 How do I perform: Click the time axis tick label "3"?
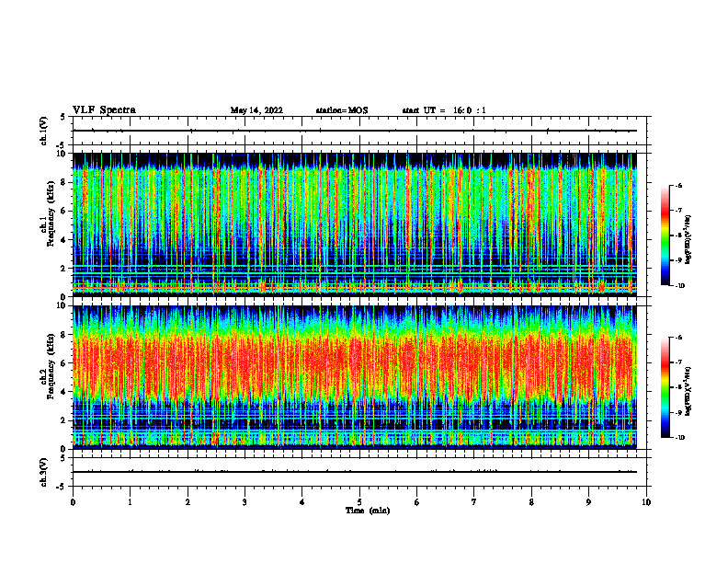(x=245, y=502)
